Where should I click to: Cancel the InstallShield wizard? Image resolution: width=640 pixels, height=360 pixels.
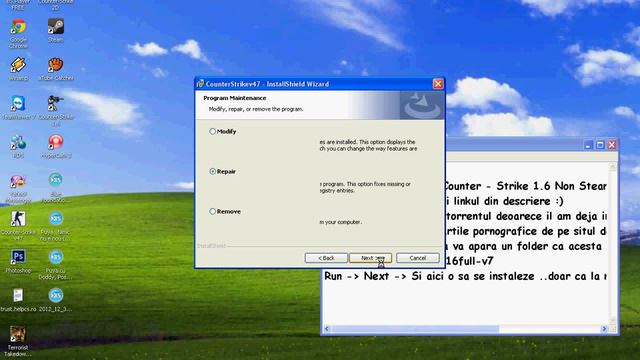418,258
